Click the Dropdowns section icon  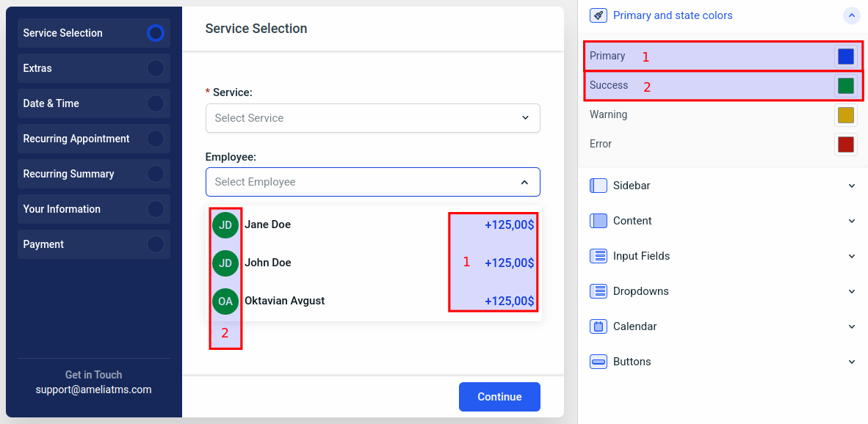(x=598, y=291)
